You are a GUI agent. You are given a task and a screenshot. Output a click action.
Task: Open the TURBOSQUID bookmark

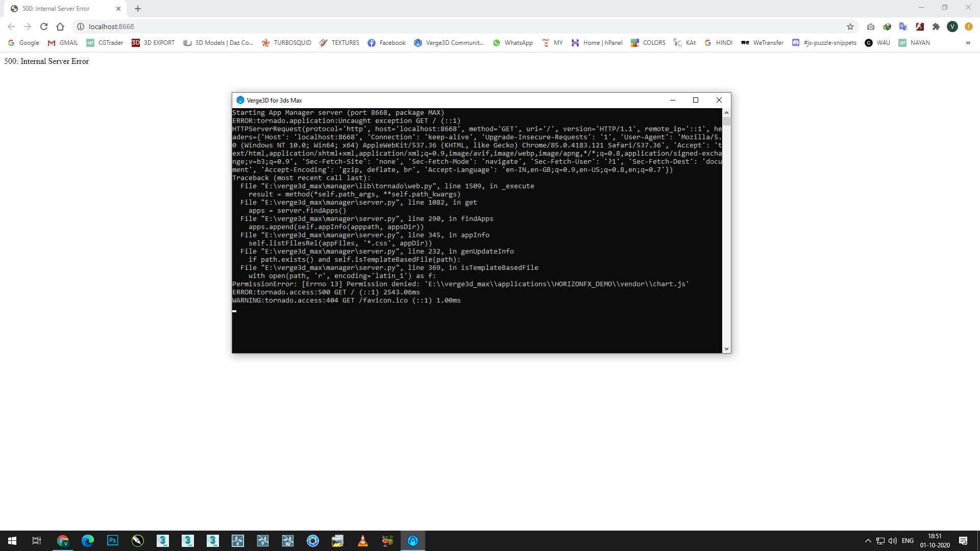point(286,43)
